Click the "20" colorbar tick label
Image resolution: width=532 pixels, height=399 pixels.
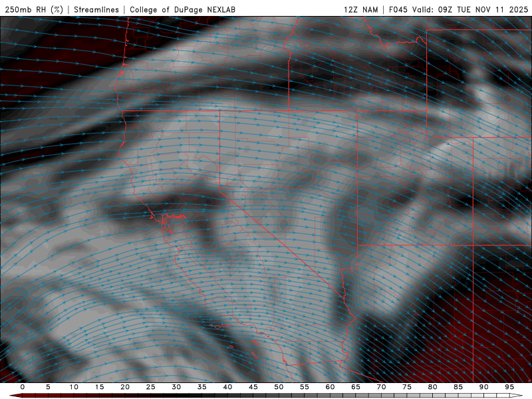tap(125, 387)
